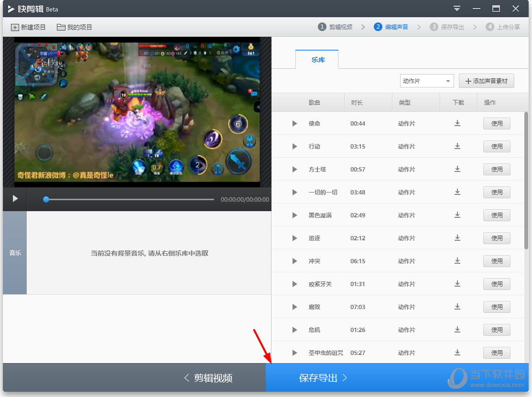This screenshot has width=532, height=397.
Task: Play preview of song 咬紧牙关
Action: (294, 284)
